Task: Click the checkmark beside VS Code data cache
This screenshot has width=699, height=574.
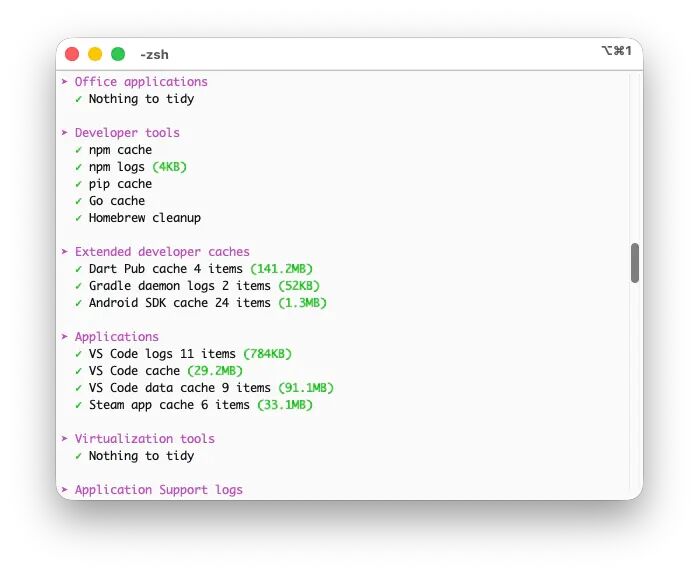Action: click(78, 388)
